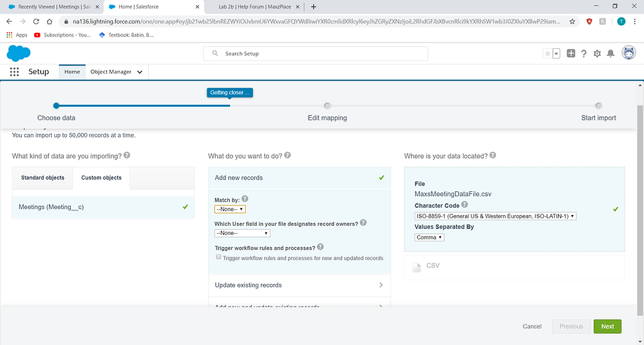The height and width of the screenshot is (345, 644).
Task: Click the Salesforce cloud logo
Action: pyautogui.click(x=19, y=53)
